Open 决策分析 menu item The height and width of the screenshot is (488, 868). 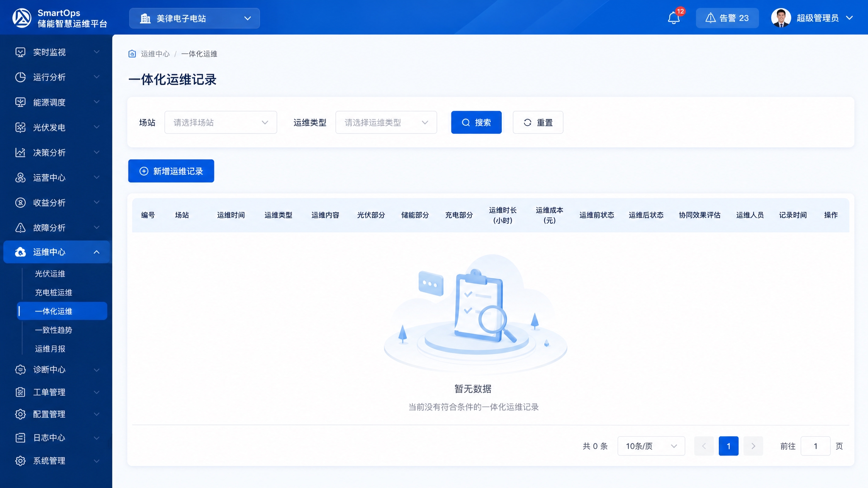coord(56,152)
